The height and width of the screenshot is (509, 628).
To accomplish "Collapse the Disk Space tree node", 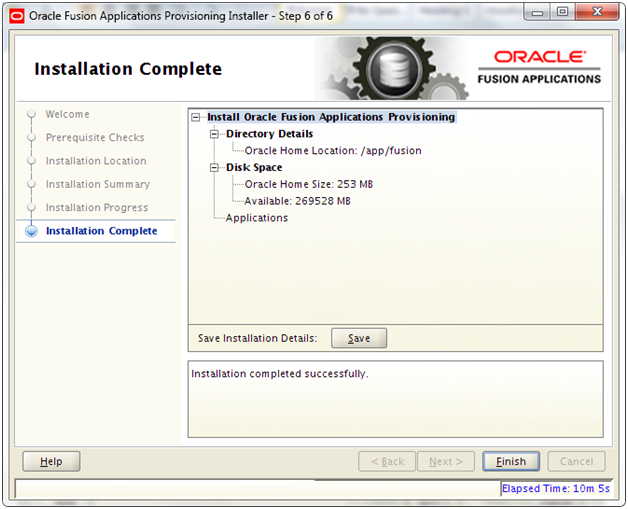I will coord(215,168).
